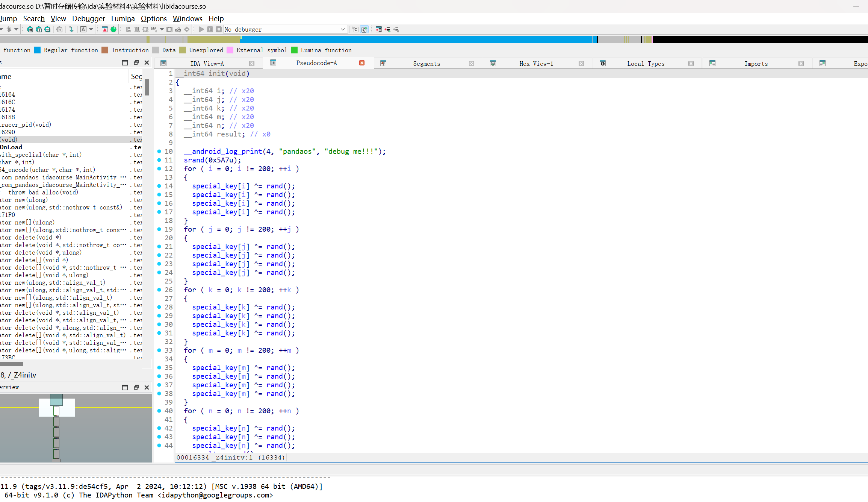Switch to the Hex View-1 tab

coord(536,64)
